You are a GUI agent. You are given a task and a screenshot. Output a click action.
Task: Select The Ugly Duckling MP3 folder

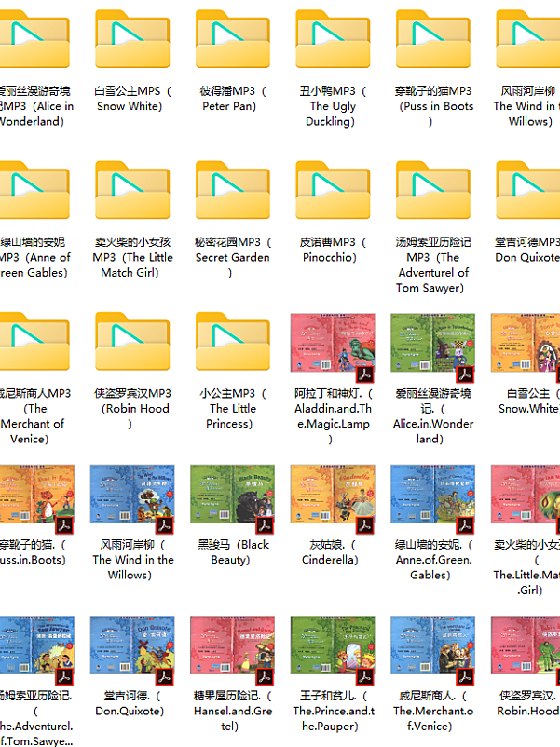pos(333,41)
